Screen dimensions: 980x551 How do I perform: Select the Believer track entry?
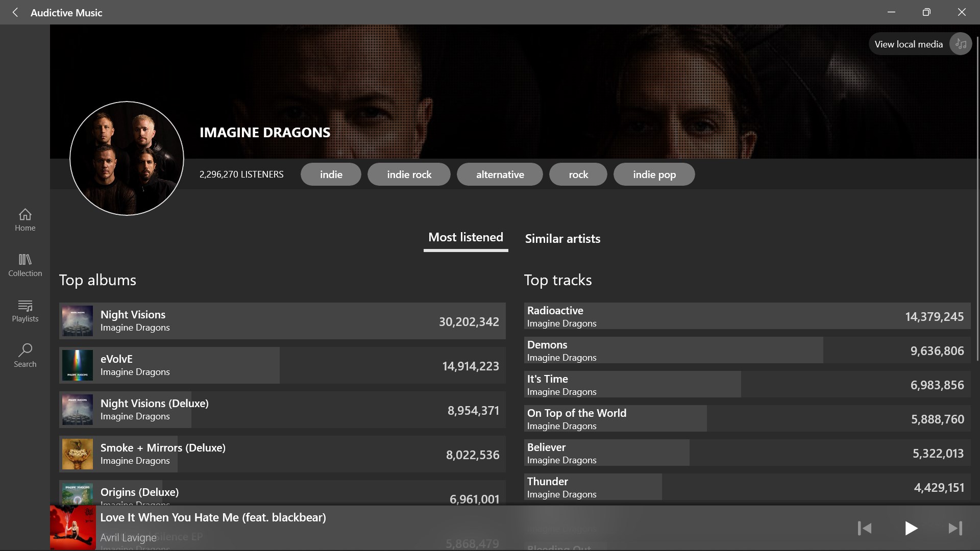point(747,453)
